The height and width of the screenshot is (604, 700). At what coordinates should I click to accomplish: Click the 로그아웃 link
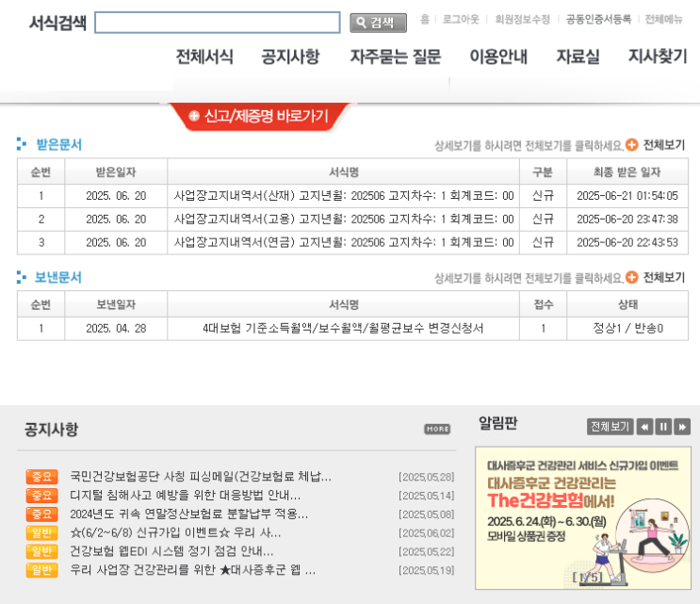(x=461, y=19)
